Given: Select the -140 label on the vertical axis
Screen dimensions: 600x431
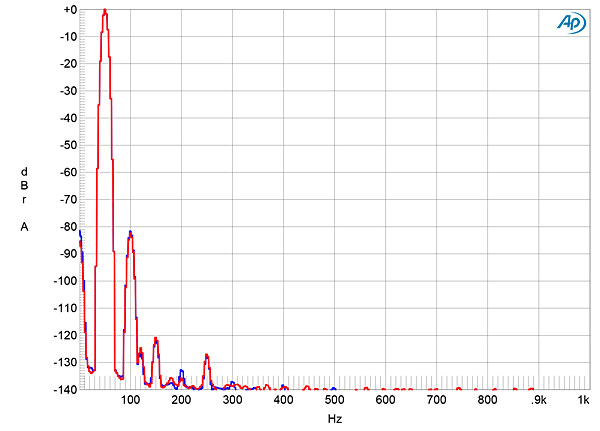Looking at the screenshot, I should click(x=66, y=389).
